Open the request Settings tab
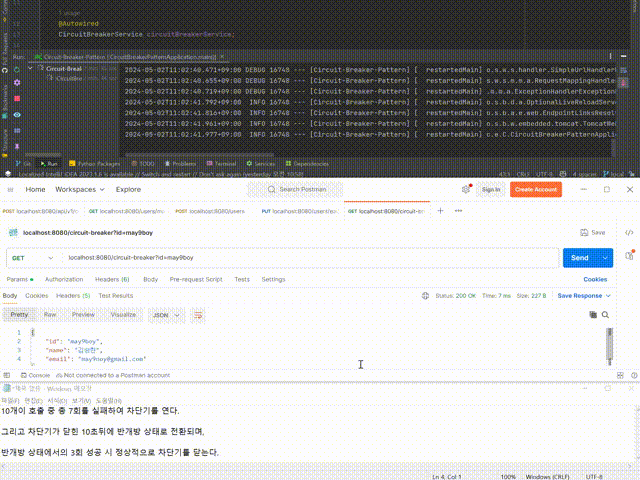This screenshot has width=640, height=480. tap(273, 279)
